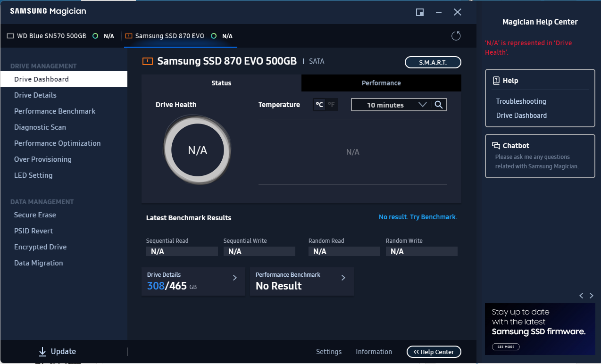Open Troubleshooting help link
Image resolution: width=601 pixels, height=364 pixels.
(x=521, y=101)
